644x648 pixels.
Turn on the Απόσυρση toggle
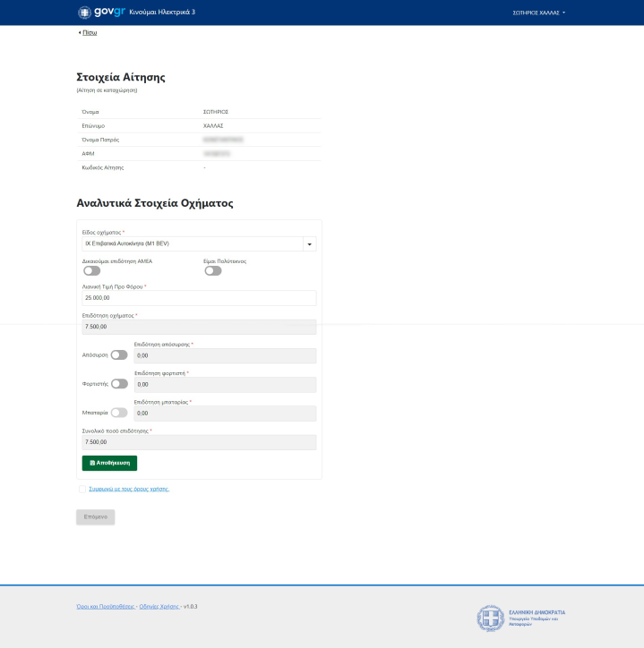click(x=119, y=354)
